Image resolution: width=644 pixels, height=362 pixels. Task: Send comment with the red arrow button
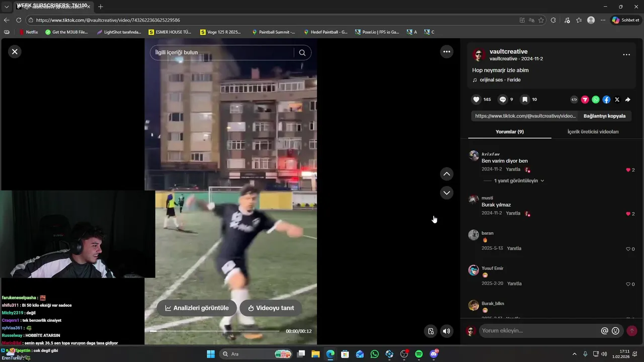pyautogui.click(x=632, y=331)
